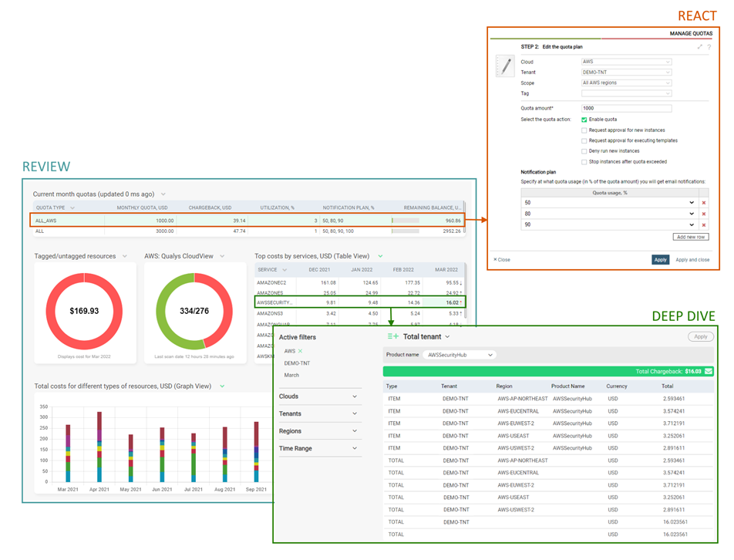Click the ALL_AWS remaining balance progress bar
This screenshot has height=560, width=734.
(406, 221)
